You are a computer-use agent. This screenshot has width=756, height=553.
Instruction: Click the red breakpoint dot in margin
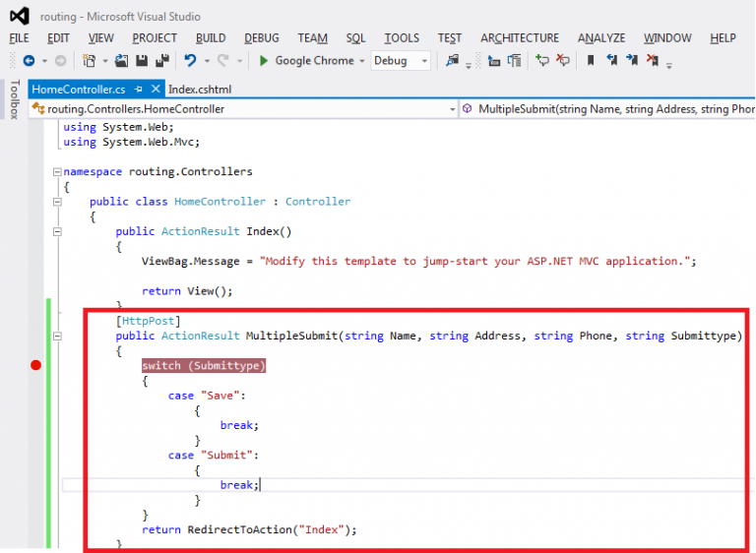click(35, 365)
